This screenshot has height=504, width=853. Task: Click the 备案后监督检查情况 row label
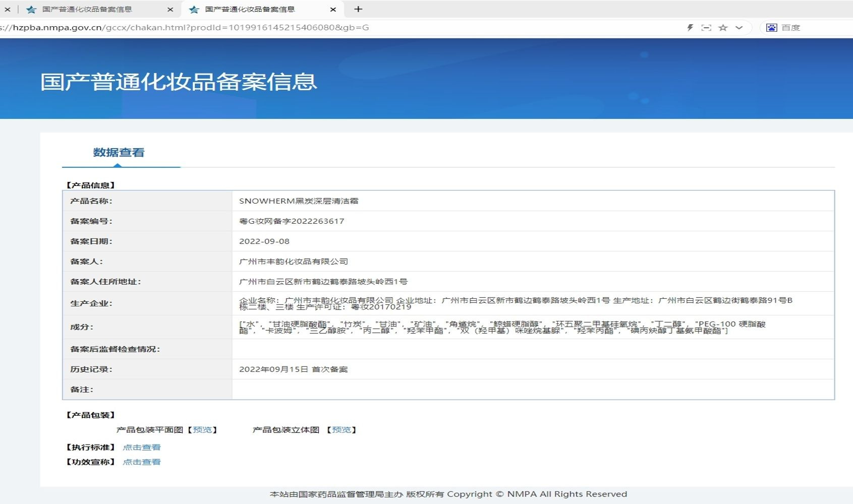tap(115, 349)
